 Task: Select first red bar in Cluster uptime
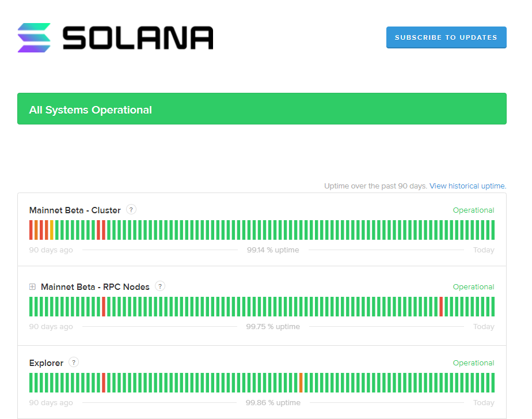click(x=31, y=230)
